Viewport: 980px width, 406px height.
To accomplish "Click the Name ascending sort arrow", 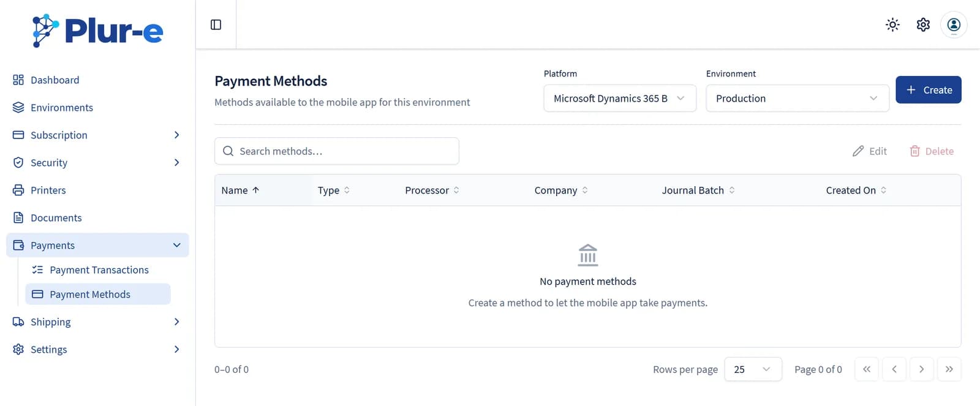I will pos(256,190).
